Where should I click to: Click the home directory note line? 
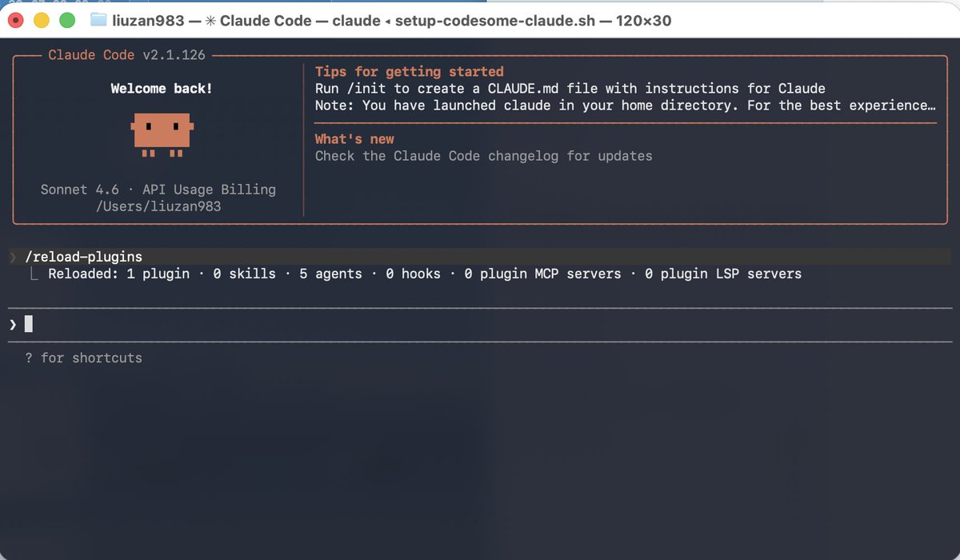(626, 105)
